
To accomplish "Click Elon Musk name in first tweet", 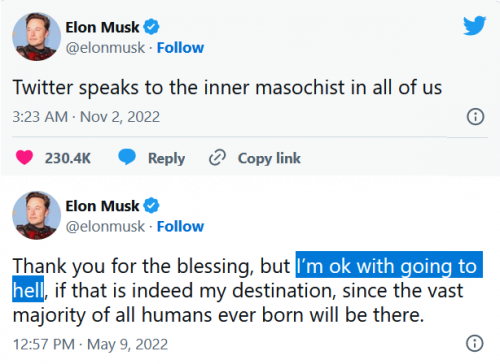I will (x=102, y=27).
